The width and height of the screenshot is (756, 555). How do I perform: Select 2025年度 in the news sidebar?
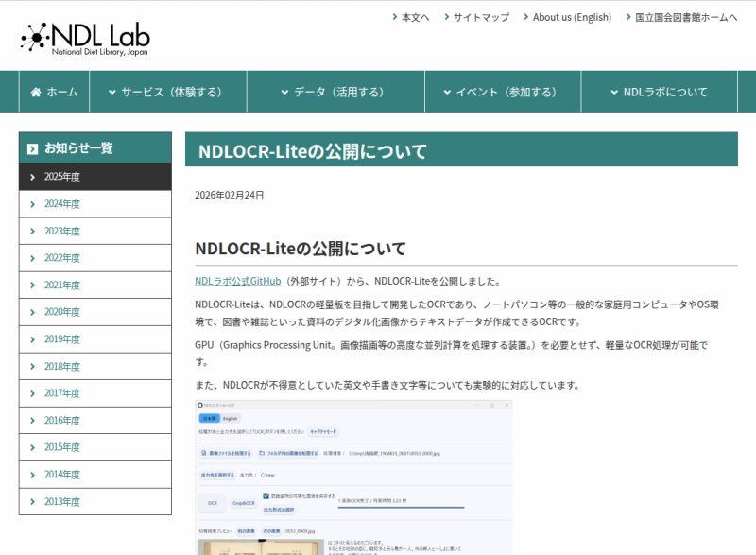pyautogui.click(x=62, y=177)
